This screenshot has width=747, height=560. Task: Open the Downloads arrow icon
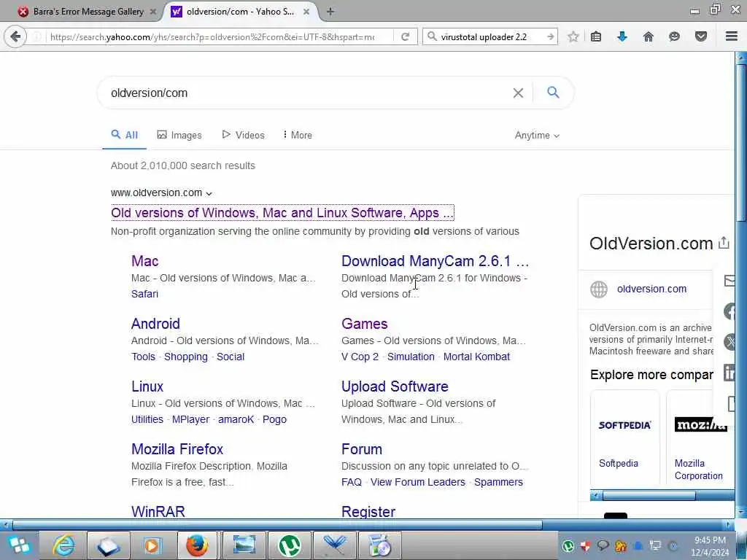tap(622, 36)
